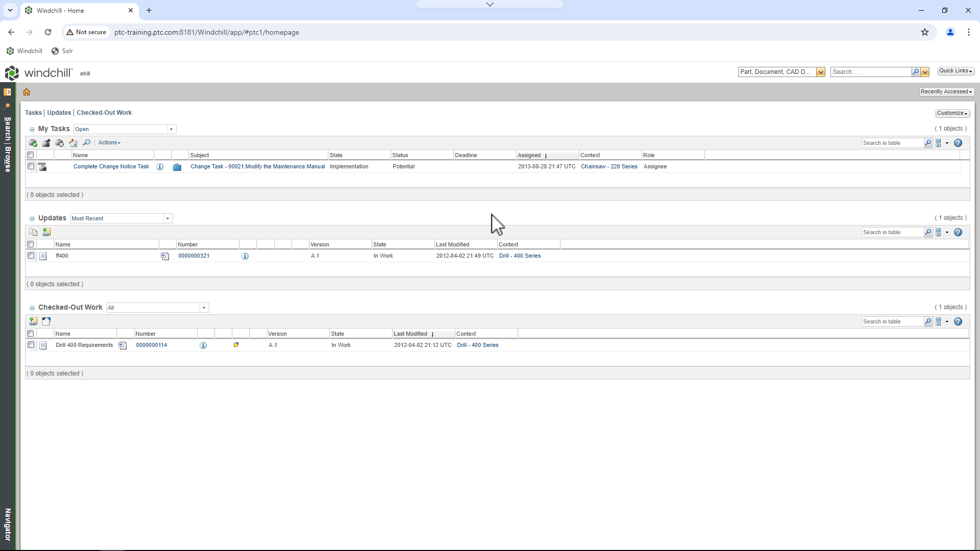Open info icon for Drill 400 Requirements
The width and height of the screenshot is (980, 551).
(203, 345)
